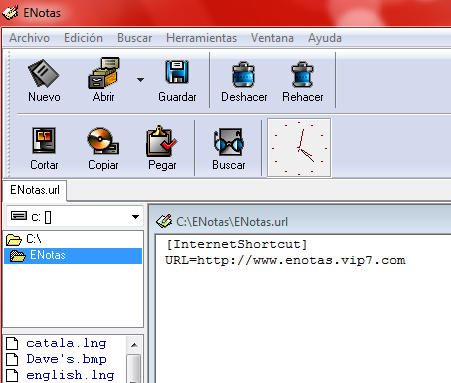Click file icon next to Dave's.bmp
451x383 pixels.
[12, 359]
